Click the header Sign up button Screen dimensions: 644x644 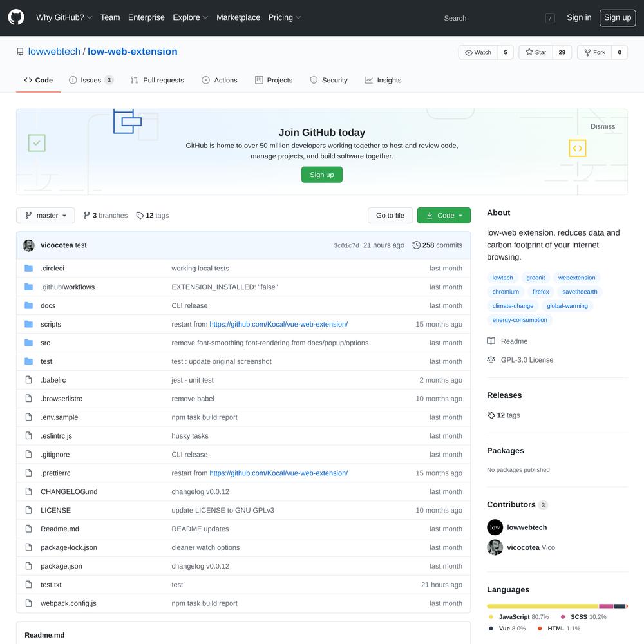(x=618, y=17)
